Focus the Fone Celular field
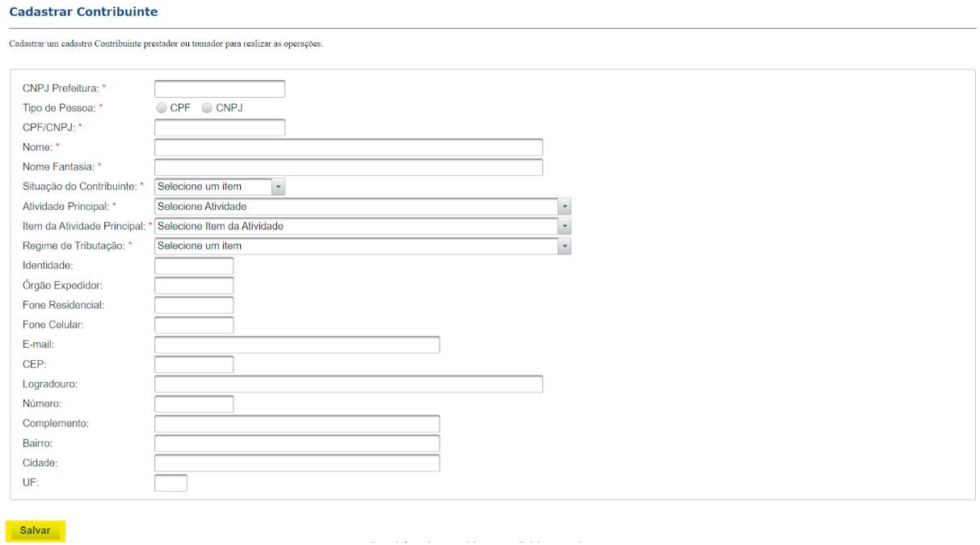Viewport: 980px width, 545px height. pyautogui.click(x=194, y=325)
